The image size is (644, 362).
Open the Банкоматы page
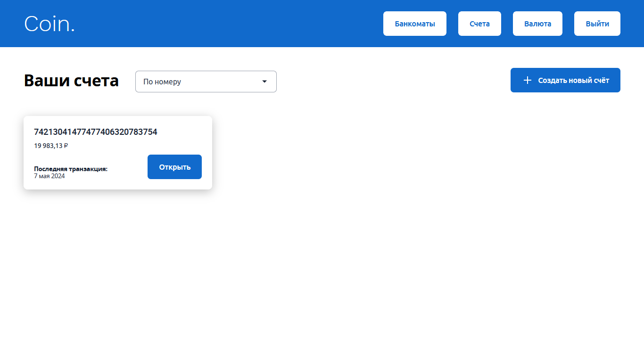[414, 24]
